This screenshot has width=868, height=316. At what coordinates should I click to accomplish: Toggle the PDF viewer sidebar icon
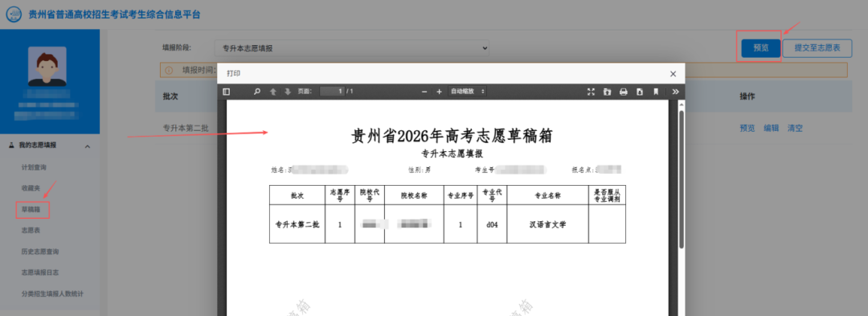tap(226, 92)
